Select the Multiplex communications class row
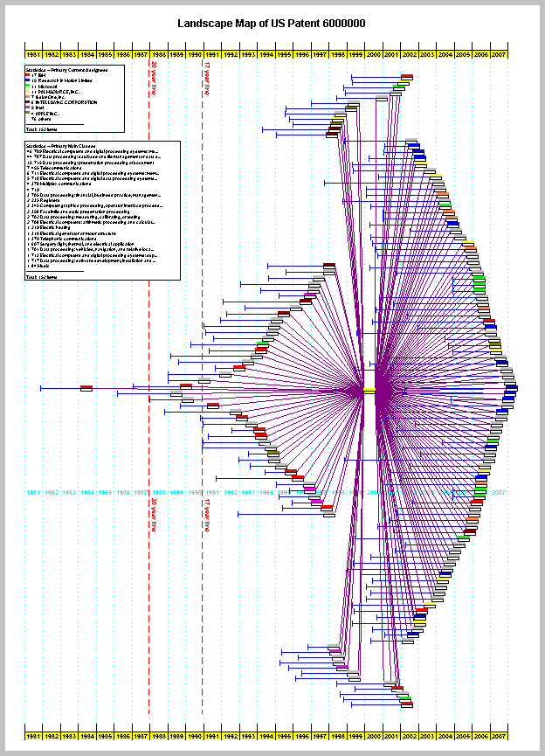 point(59,184)
